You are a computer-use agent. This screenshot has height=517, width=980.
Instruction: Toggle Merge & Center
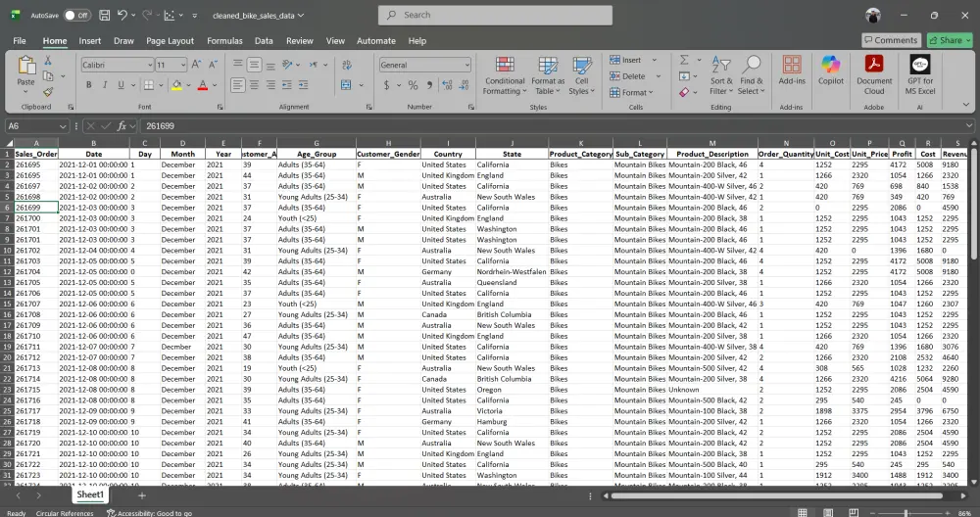[346, 85]
